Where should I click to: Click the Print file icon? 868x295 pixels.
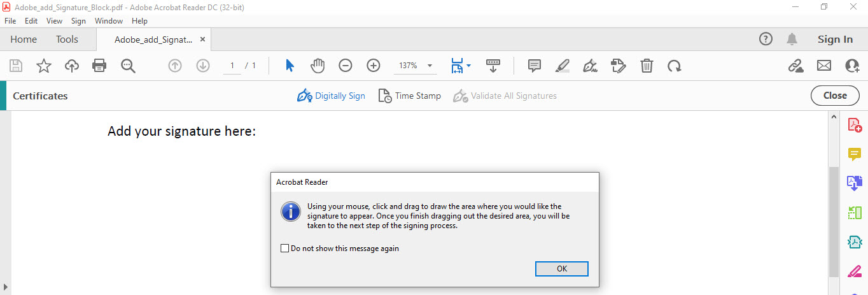pos(99,66)
